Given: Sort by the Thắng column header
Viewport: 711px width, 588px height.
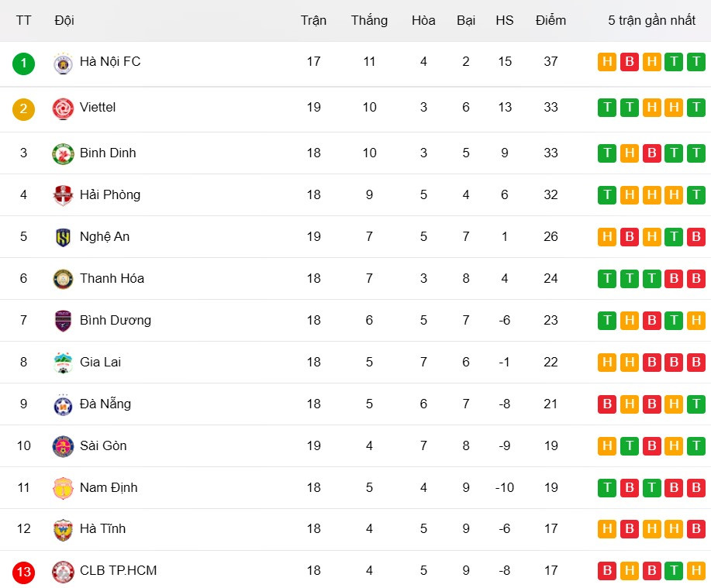Looking at the screenshot, I should pyautogui.click(x=369, y=20).
